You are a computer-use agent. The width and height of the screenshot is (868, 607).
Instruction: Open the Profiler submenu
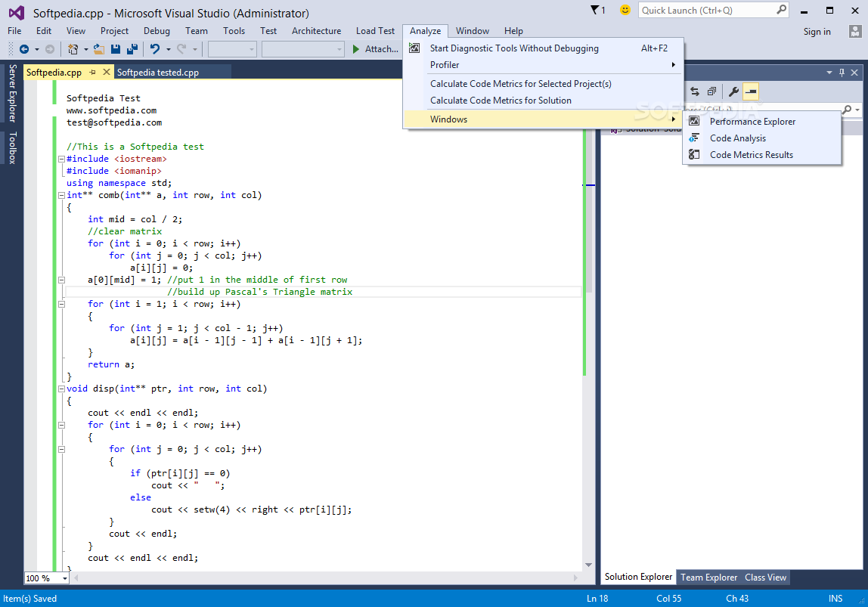pyautogui.click(x=543, y=65)
